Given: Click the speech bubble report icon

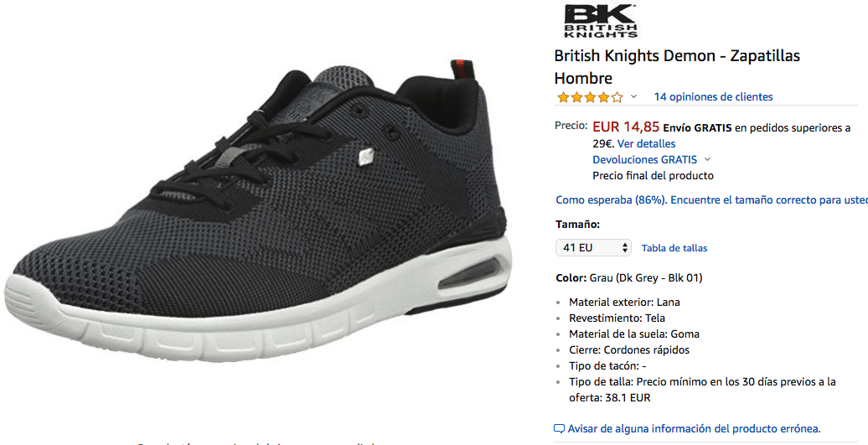Looking at the screenshot, I should [x=559, y=429].
